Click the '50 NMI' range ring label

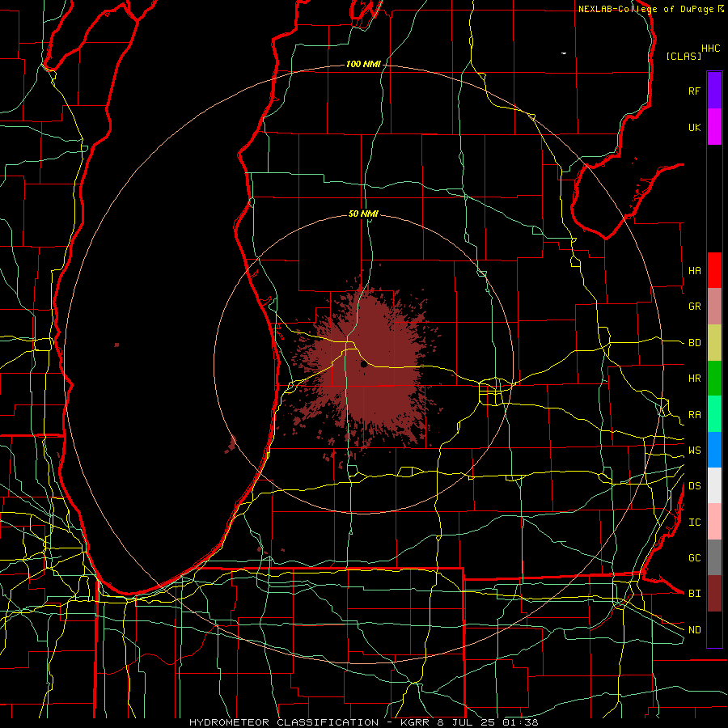[363, 214]
